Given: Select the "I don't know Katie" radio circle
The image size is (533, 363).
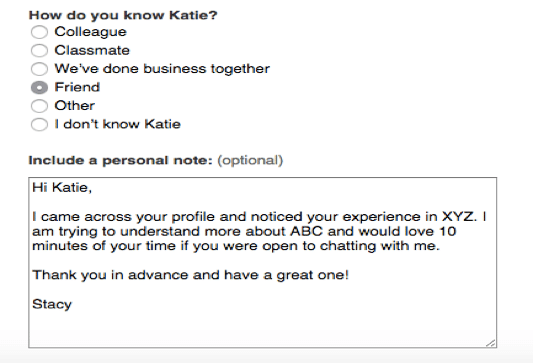Looking at the screenshot, I should [39, 124].
